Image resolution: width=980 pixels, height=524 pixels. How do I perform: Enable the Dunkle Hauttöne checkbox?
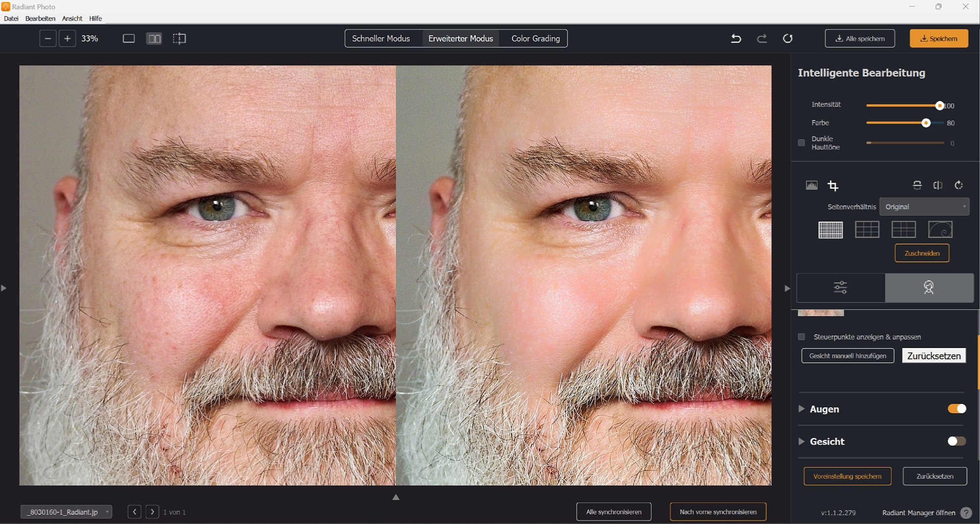(x=801, y=143)
